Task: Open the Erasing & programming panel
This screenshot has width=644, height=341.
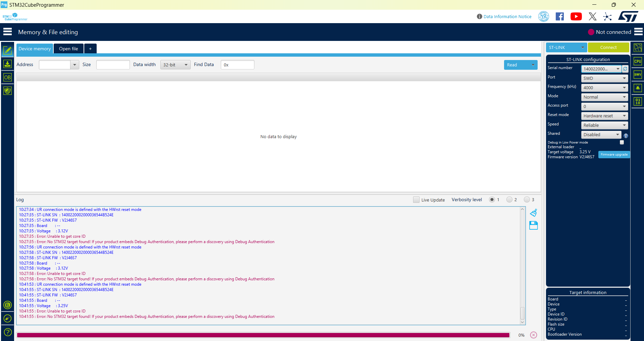Action: (7, 64)
